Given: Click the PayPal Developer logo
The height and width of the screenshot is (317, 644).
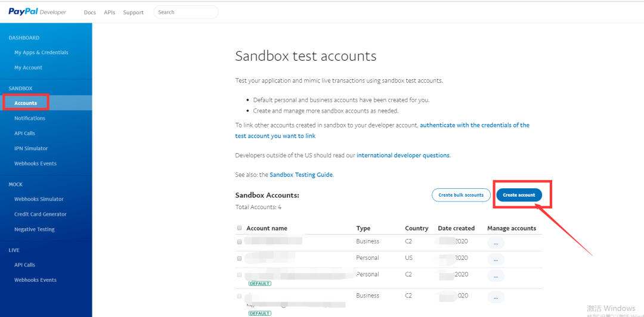Looking at the screenshot, I should coord(38,12).
